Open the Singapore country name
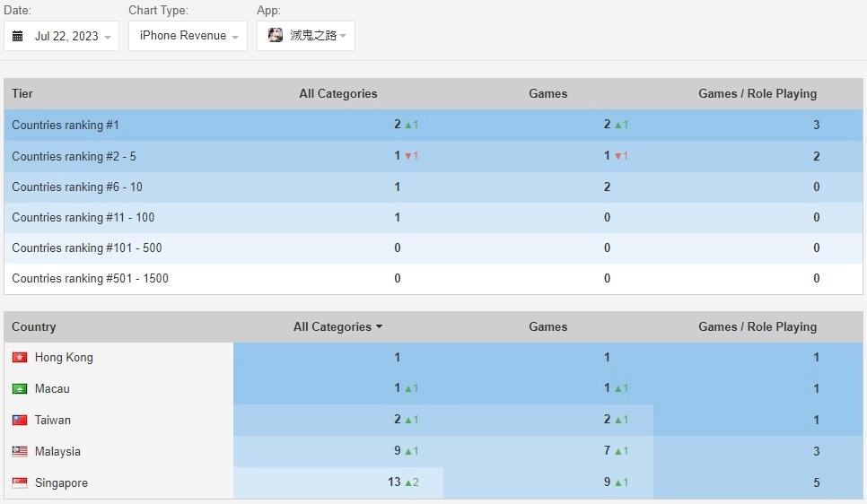The width and height of the screenshot is (867, 504). (x=61, y=483)
